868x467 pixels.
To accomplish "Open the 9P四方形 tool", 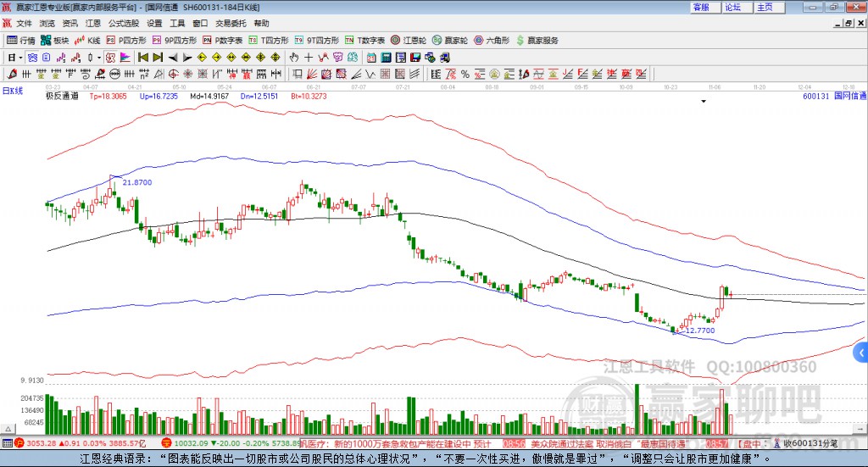I will 175,41.
